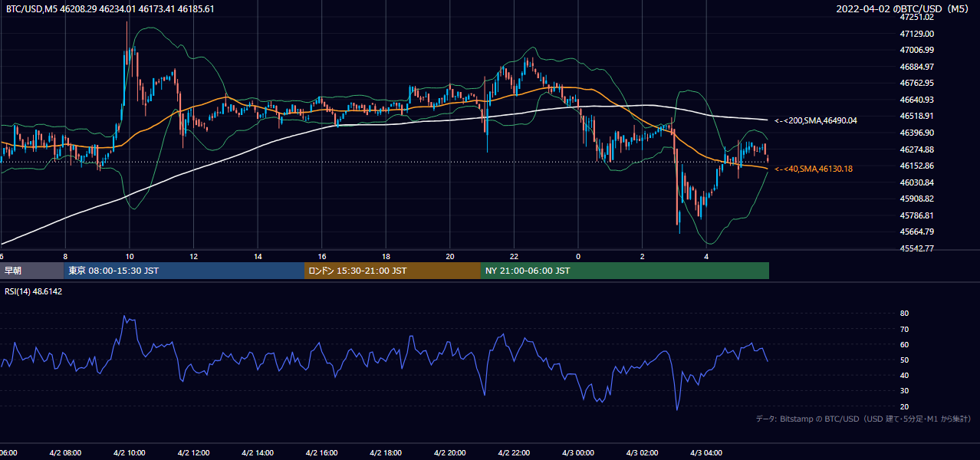Viewport: 980px width, 460px height.
Task: Click the <--<200,SMA,46490.04 label
Action: (x=816, y=120)
